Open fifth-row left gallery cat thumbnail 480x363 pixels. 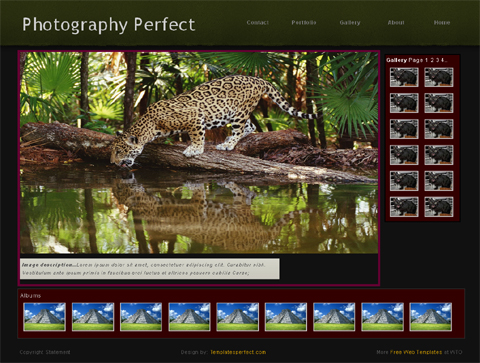click(404, 181)
